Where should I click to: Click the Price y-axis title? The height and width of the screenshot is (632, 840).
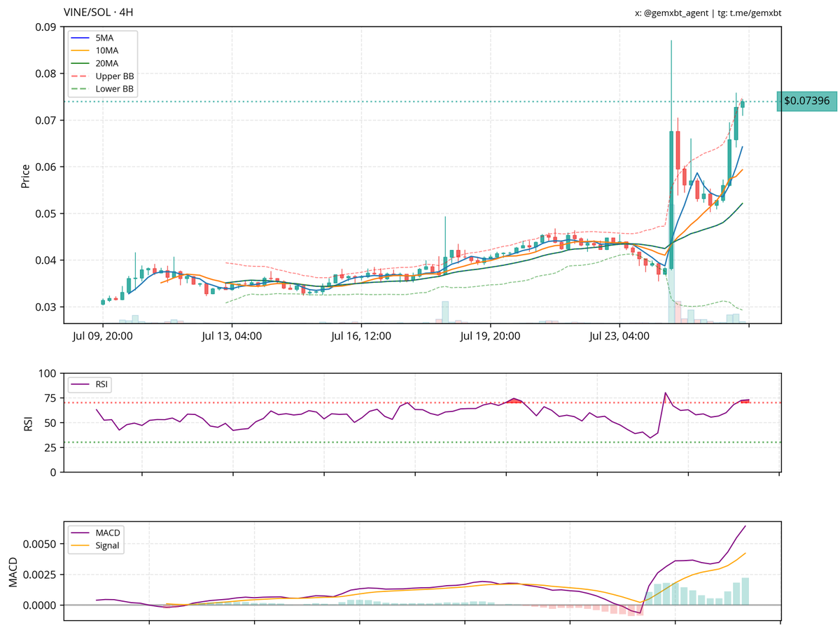pyautogui.click(x=26, y=176)
